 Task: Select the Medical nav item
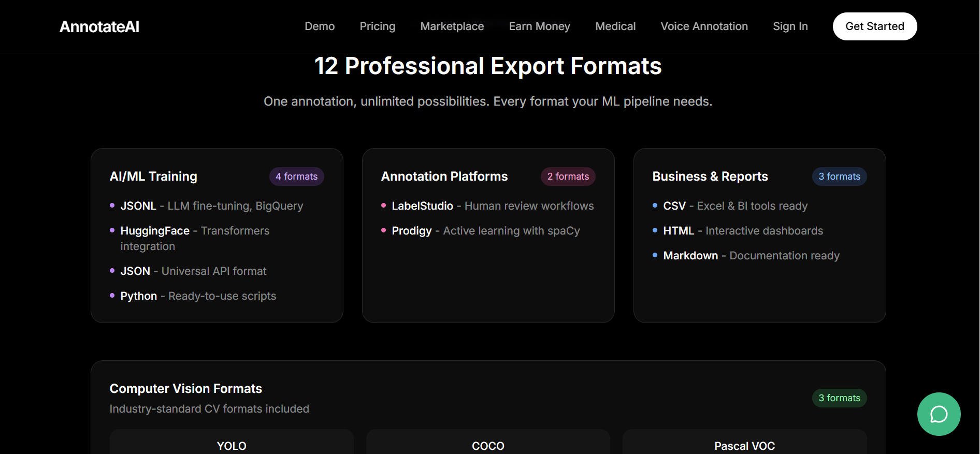615,26
